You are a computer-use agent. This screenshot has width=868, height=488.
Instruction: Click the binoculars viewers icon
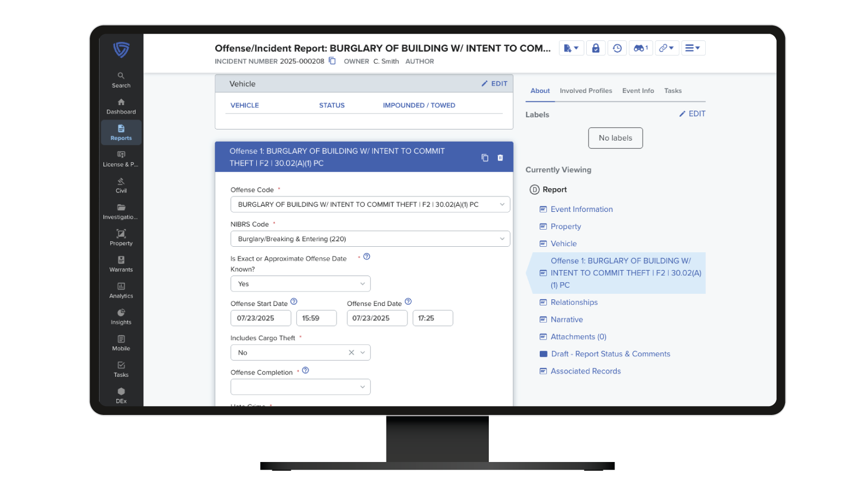640,48
